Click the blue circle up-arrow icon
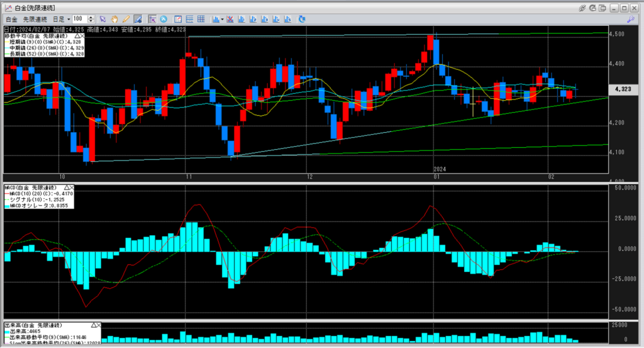 tap(164, 20)
